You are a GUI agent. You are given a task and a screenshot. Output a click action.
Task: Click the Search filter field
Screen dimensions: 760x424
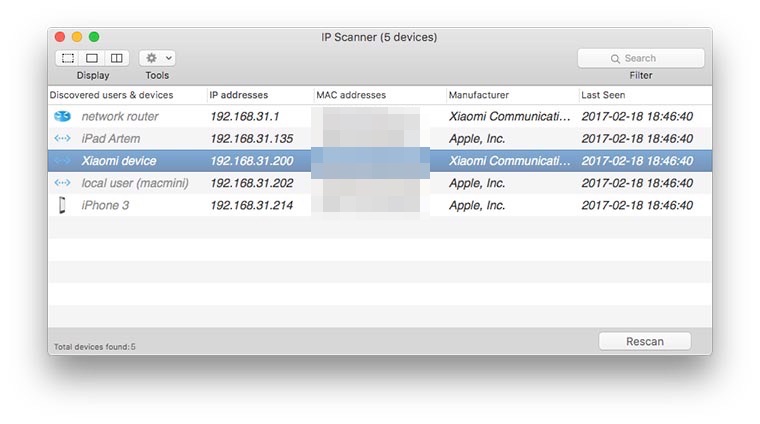click(641, 58)
